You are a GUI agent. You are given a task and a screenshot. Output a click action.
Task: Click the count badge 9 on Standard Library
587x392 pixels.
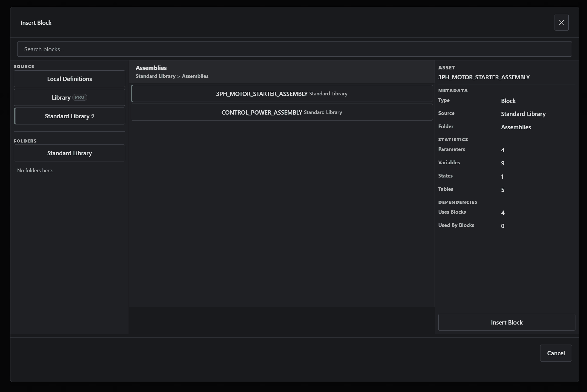[93, 116]
